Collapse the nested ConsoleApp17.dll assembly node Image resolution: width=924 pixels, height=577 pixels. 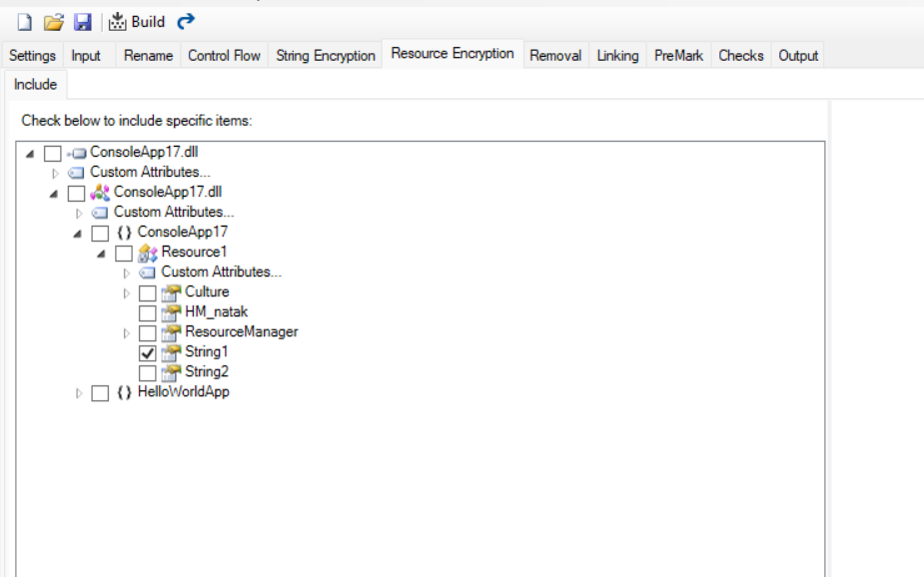[54, 194]
